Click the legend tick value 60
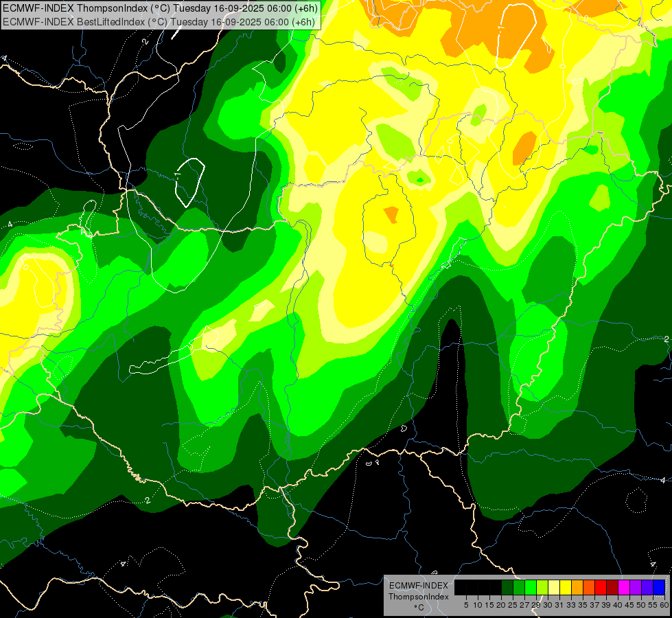This screenshot has height=618, width=672. [x=664, y=605]
